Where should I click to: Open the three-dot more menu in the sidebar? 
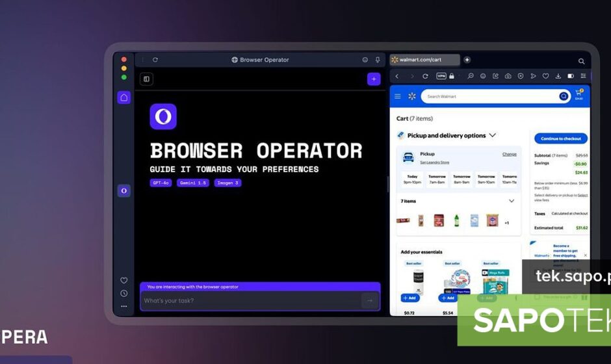pyautogui.click(x=124, y=306)
